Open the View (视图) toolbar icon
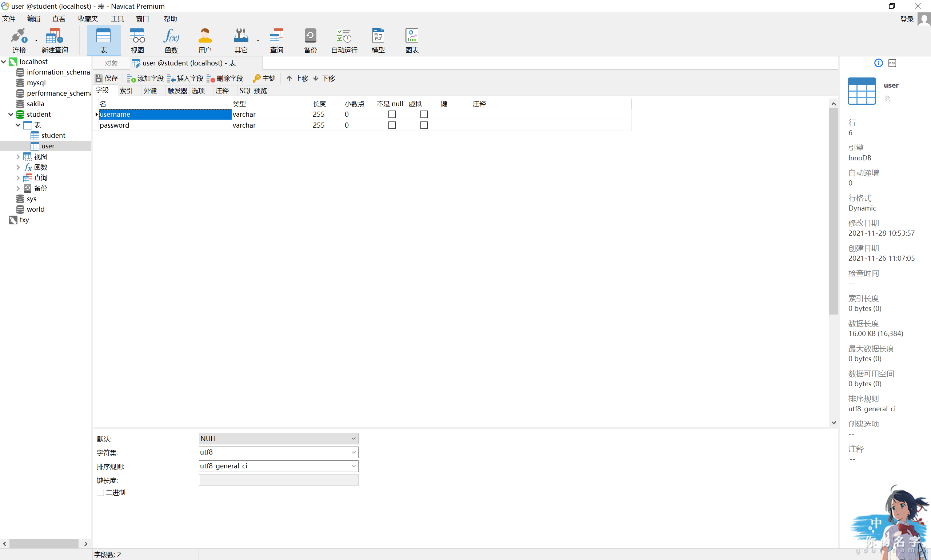 137,40
